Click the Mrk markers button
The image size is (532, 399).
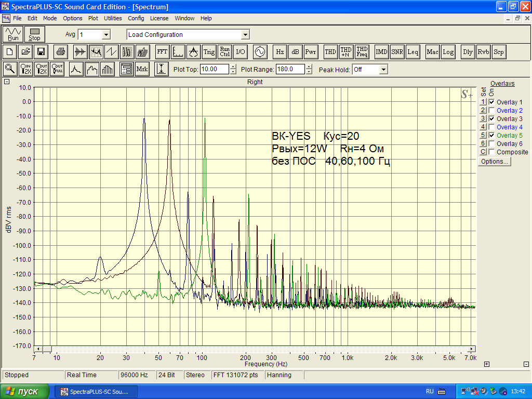tap(142, 69)
